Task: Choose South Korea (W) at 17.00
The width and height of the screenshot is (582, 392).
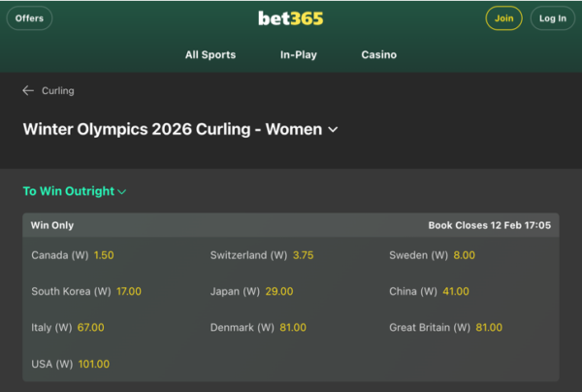Action: click(x=128, y=291)
